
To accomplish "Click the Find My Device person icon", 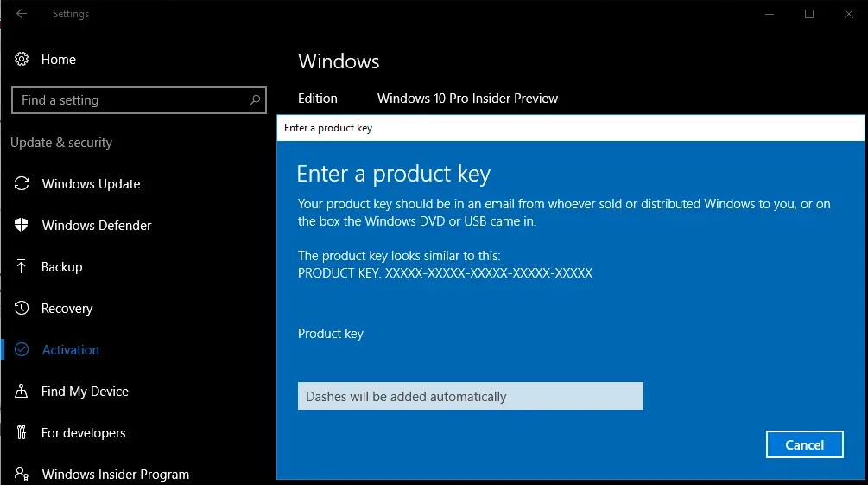I will pos(21,391).
